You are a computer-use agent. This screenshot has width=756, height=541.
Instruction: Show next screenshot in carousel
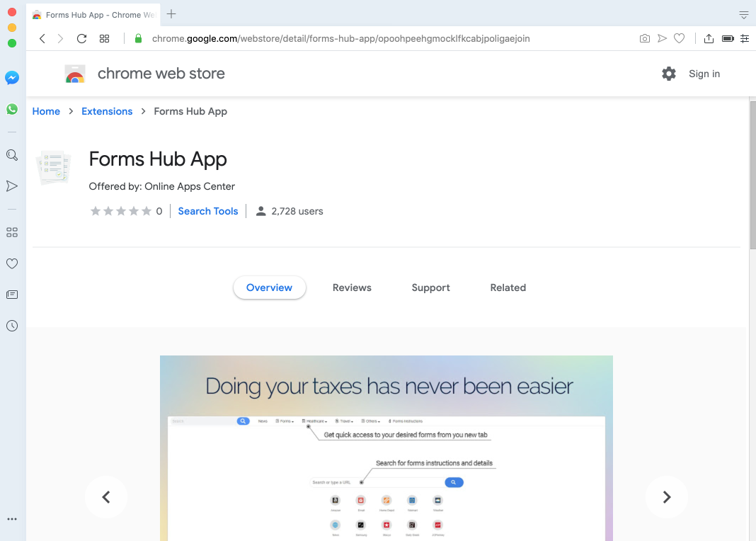tap(666, 497)
